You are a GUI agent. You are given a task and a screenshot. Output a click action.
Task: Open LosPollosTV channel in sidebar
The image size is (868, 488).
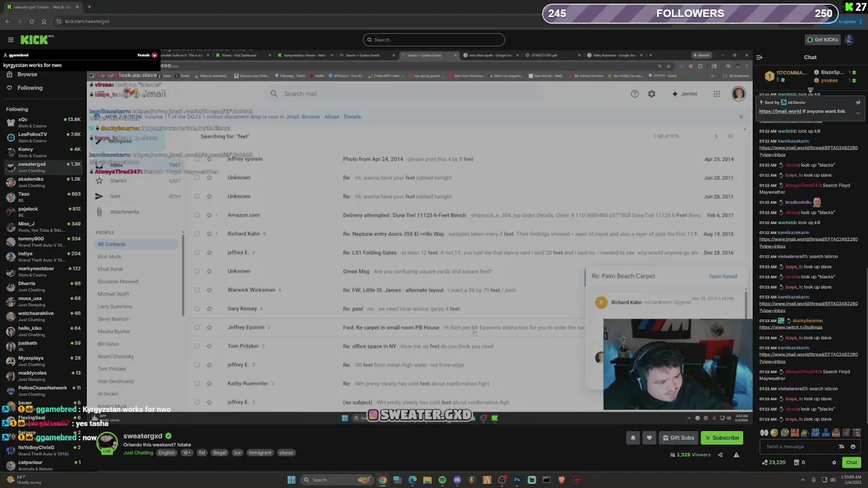click(x=42, y=137)
